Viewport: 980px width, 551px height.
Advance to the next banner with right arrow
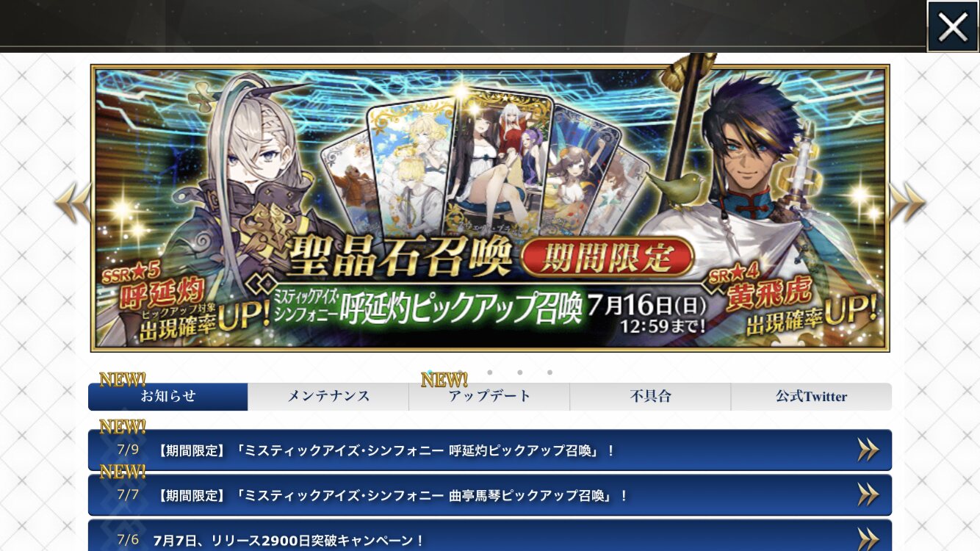[x=907, y=204]
